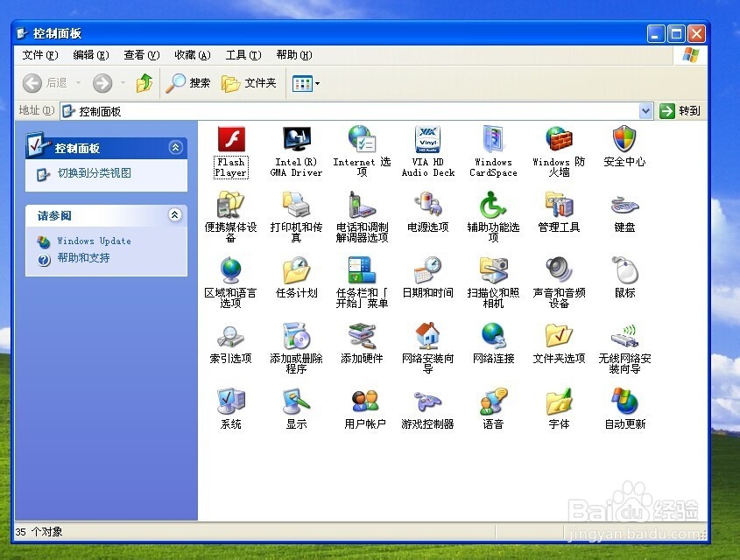Screen dimensions: 740x560
Task: Open the 查看 (View) menu
Action: 140,54
